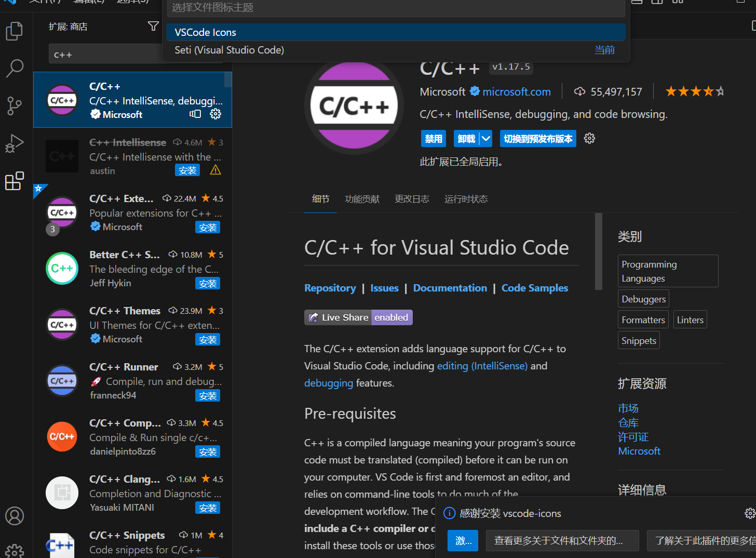
Task: Click the large C/C++ extension logo
Action: [x=354, y=105]
